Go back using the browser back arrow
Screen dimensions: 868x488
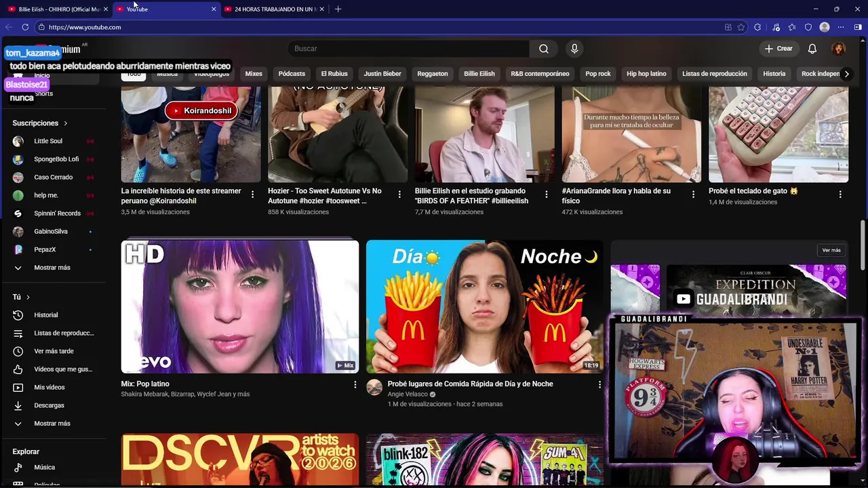click(8, 27)
